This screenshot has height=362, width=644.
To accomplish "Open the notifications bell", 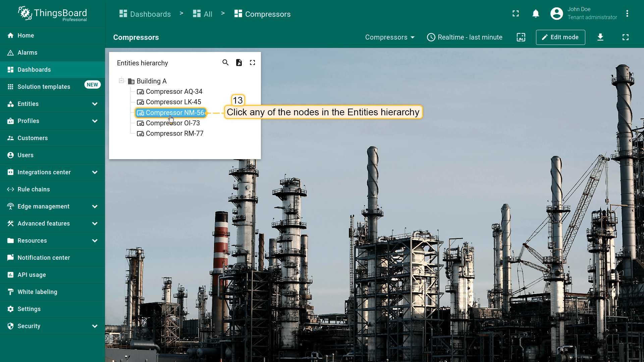I will click(x=536, y=14).
